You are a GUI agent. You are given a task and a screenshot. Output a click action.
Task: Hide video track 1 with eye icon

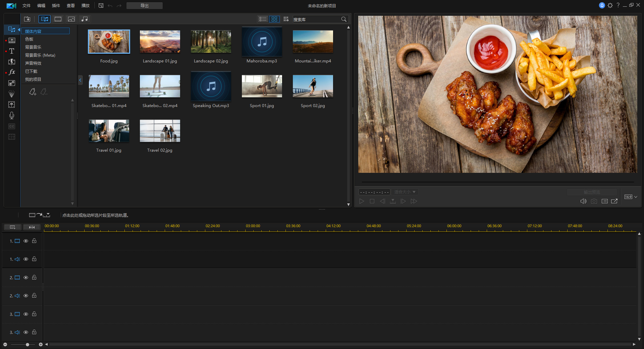(x=26, y=241)
